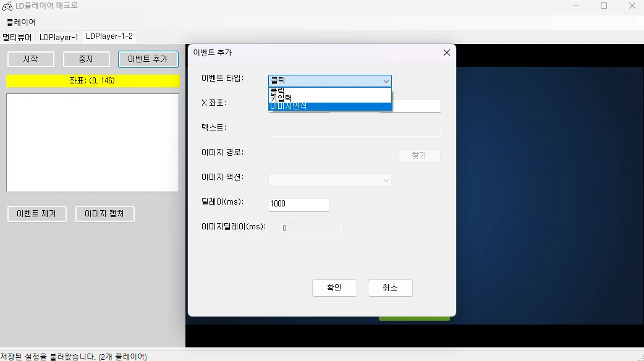Cancel the dialog with 취소
The height and width of the screenshot is (361, 644).
point(390,288)
